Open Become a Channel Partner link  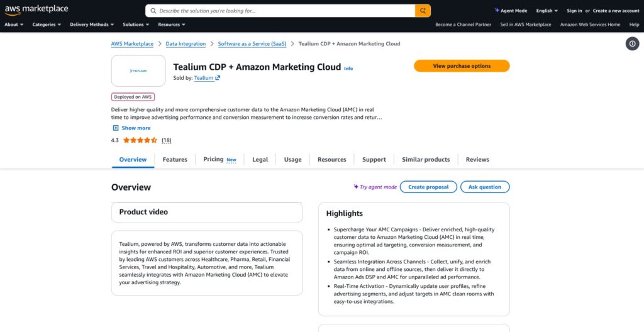click(464, 25)
